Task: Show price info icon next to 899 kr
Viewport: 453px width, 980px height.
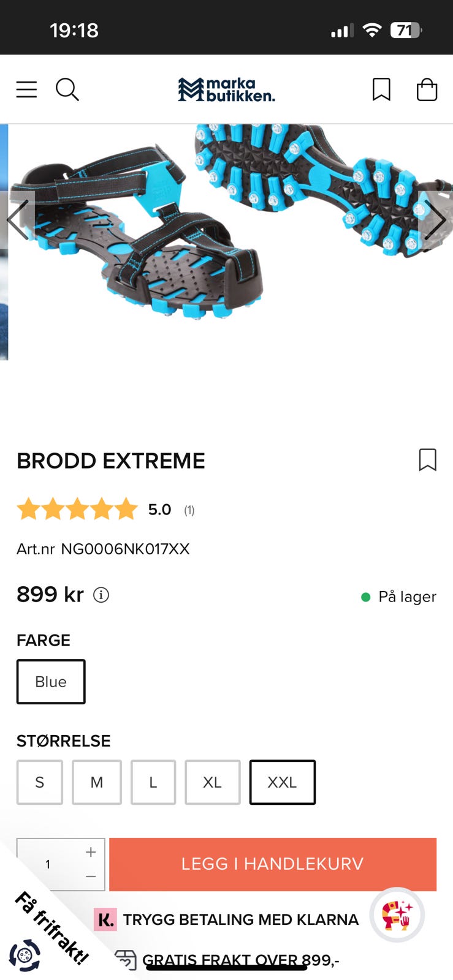Action: pos(101,595)
